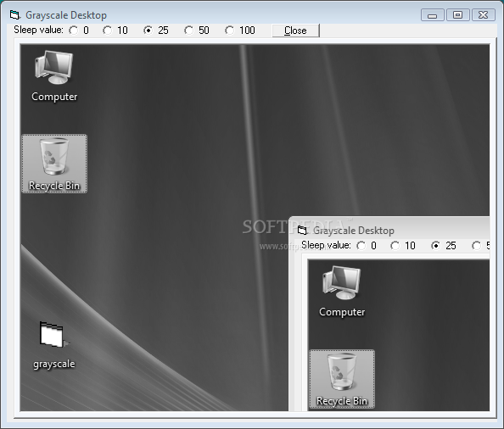Click the nested window's title bar app icon
This screenshot has width=504, height=429.
tap(302, 231)
